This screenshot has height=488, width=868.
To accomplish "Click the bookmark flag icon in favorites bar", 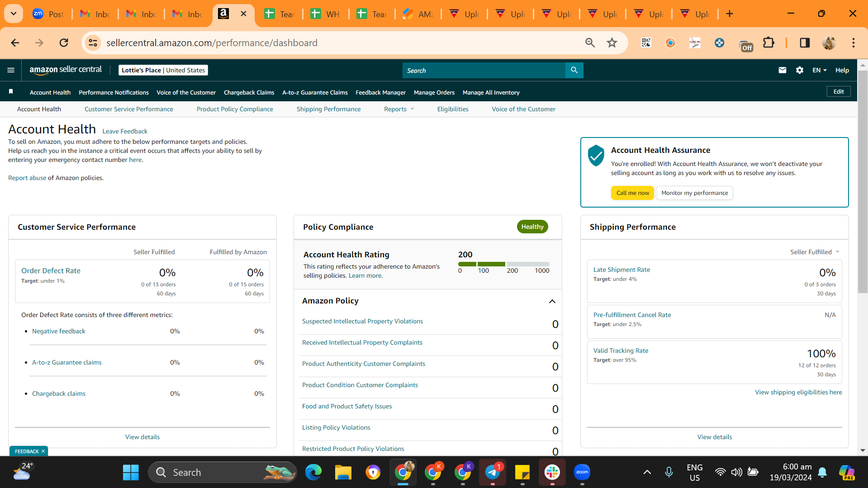I will pos(11,92).
